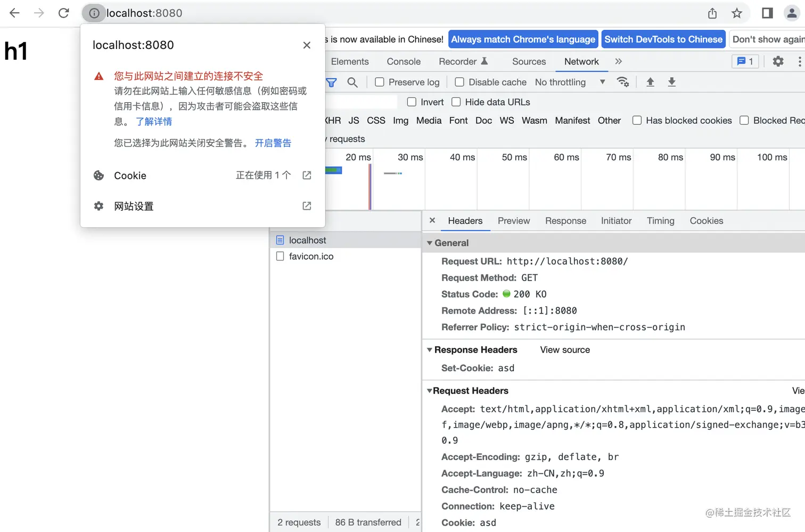Enable Disable cache checkbox
This screenshot has height=532, width=805.
(x=459, y=83)
